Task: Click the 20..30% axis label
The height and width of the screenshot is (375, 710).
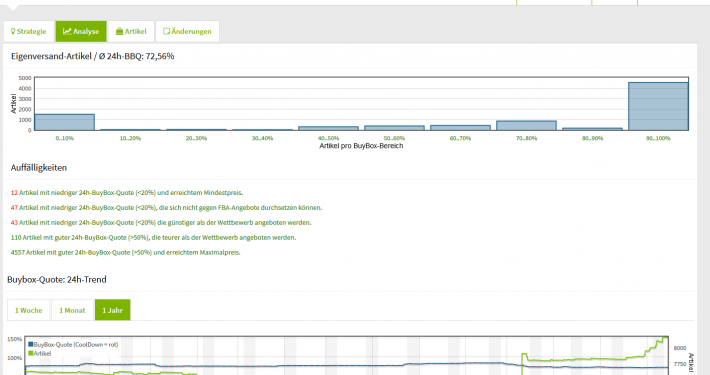Action: [x=197, y=138]
